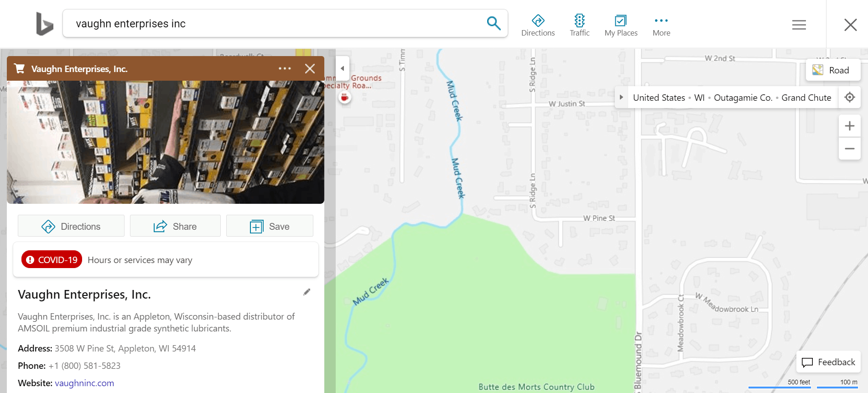Click the shopping cart icon in card header
The width and height of the screenshot is (868, 393).
19,68
